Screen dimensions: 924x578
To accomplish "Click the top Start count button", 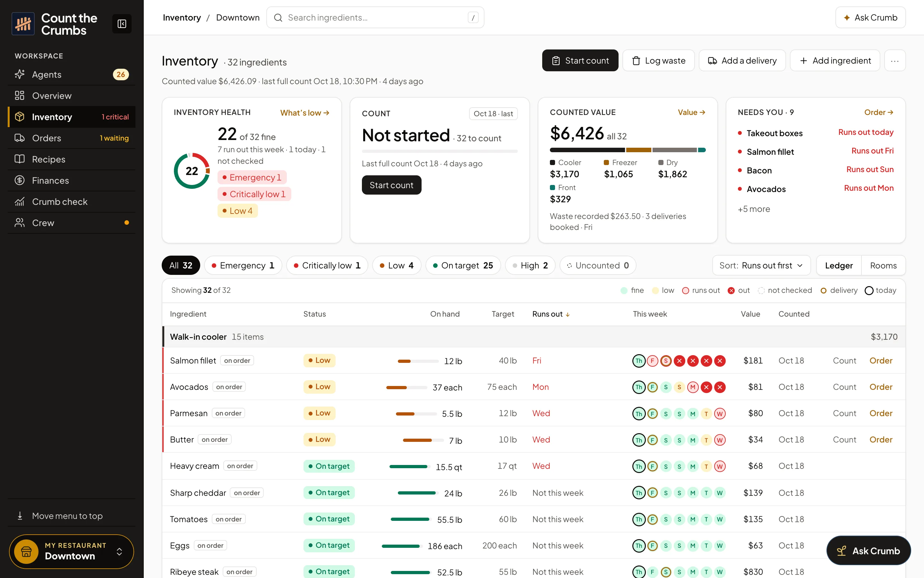I will 580,60.
